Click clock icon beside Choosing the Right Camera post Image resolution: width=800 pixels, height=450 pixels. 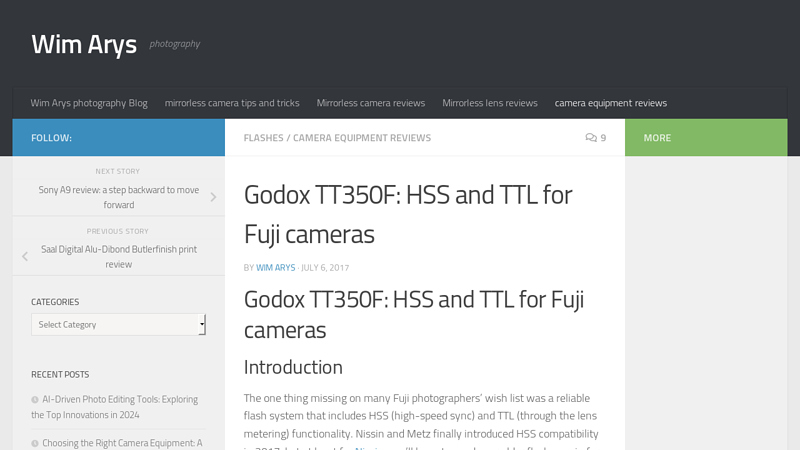tap(35, 443)
